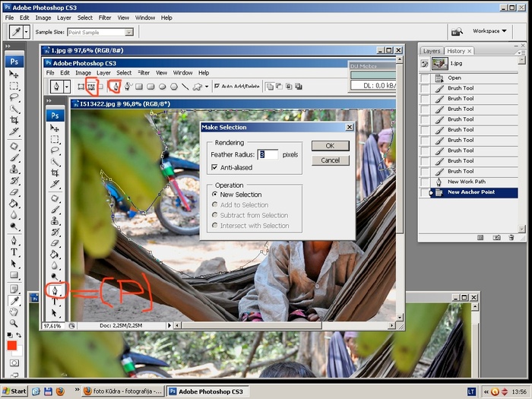Click the Go to Bridge icon beside Workspace
The height and width of the screenshot is (399, 532).
click(x=457, y=32)
